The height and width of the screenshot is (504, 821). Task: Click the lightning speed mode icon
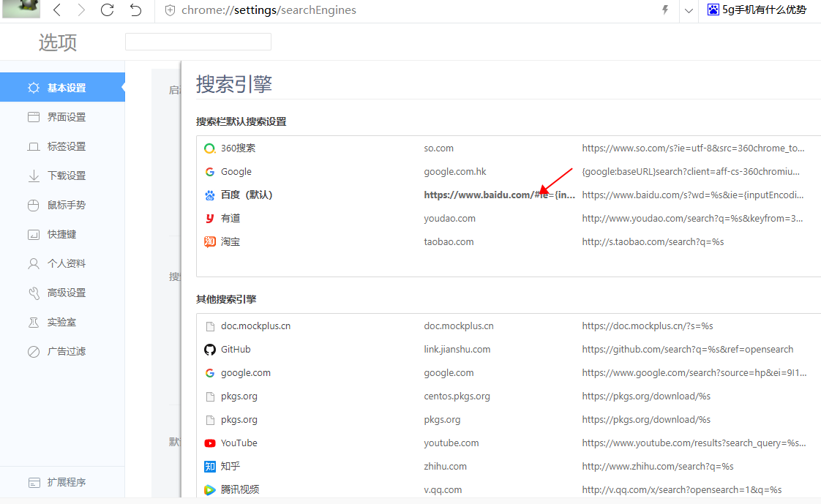665,10
